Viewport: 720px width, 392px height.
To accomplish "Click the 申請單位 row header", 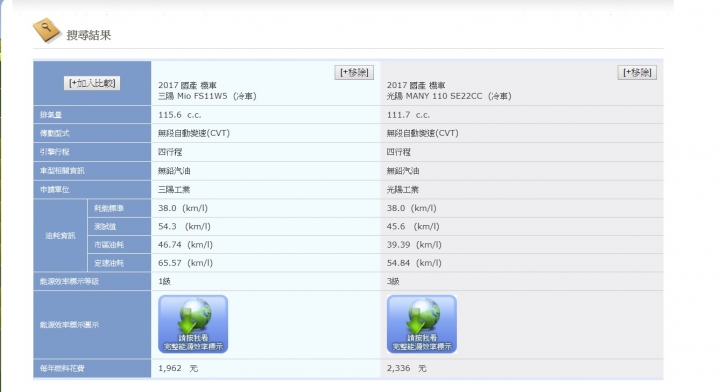I will [x=92, y=190].
